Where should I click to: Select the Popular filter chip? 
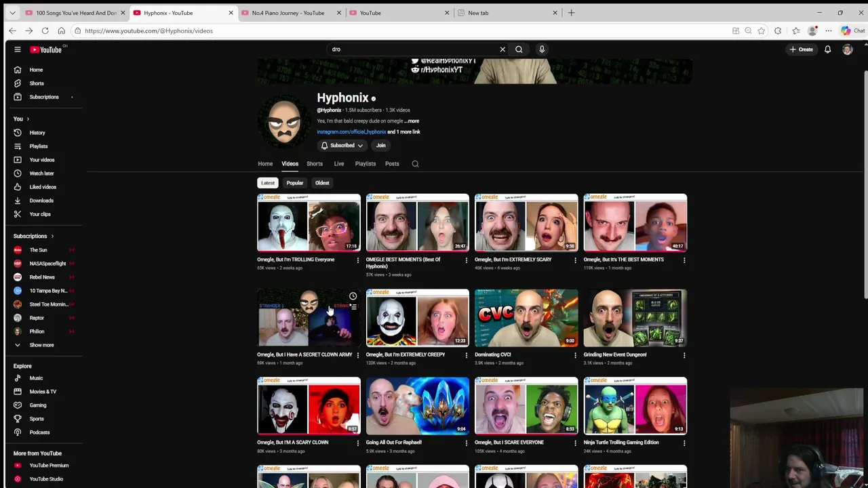(x=294, y=183)
